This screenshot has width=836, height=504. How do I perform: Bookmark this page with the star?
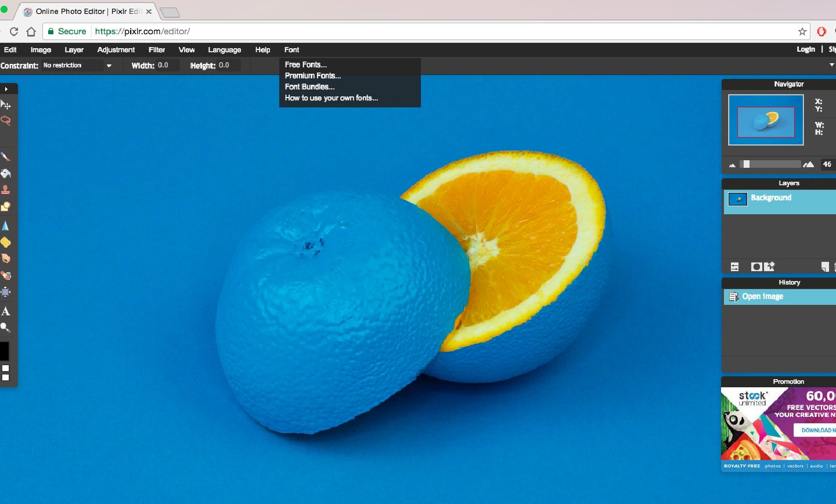[x=802, y=31]
